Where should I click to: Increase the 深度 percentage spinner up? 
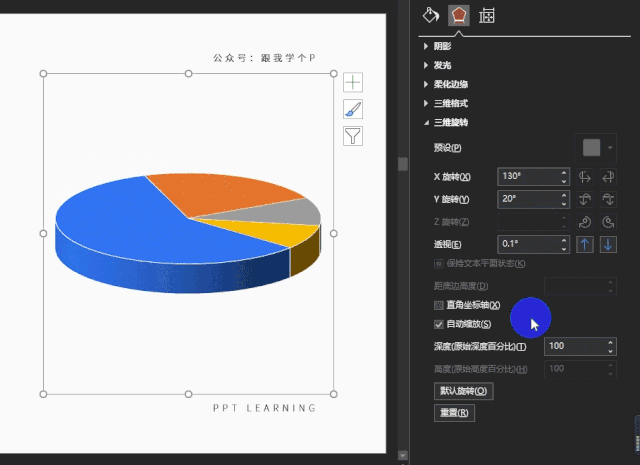(611, 342)
